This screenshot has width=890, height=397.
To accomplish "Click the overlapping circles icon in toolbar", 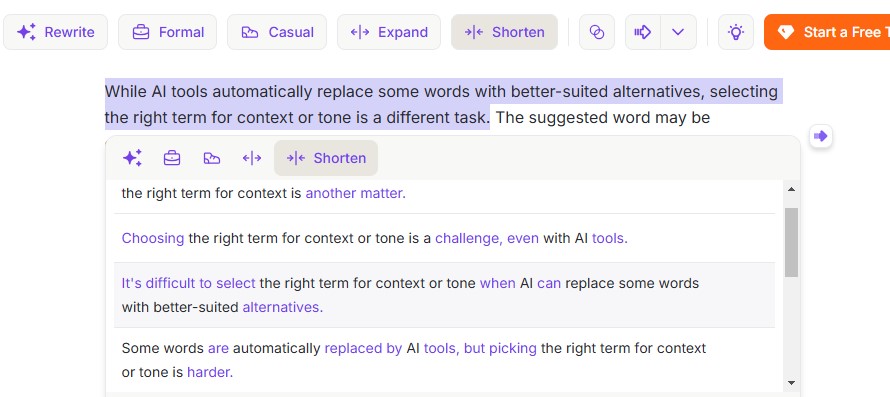I will tap(597, 32).
